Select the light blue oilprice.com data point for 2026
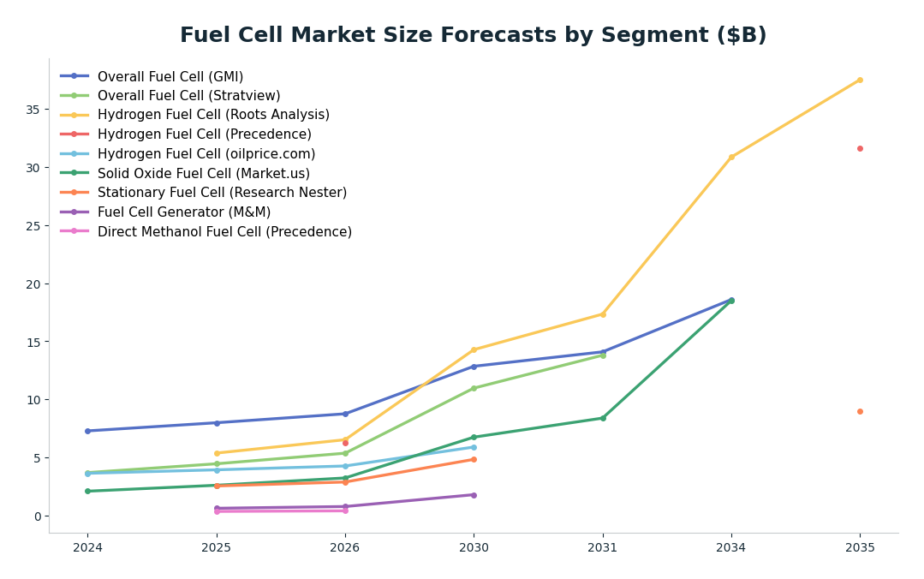The image size is (924, 579). (345, 467)
